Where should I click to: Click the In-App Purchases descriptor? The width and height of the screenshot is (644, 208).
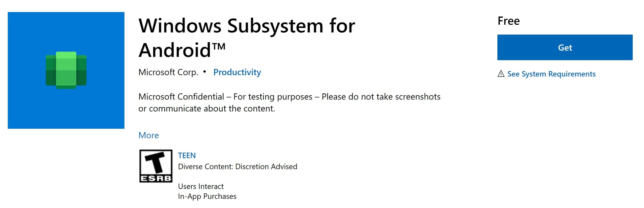[x=207, y=196]
